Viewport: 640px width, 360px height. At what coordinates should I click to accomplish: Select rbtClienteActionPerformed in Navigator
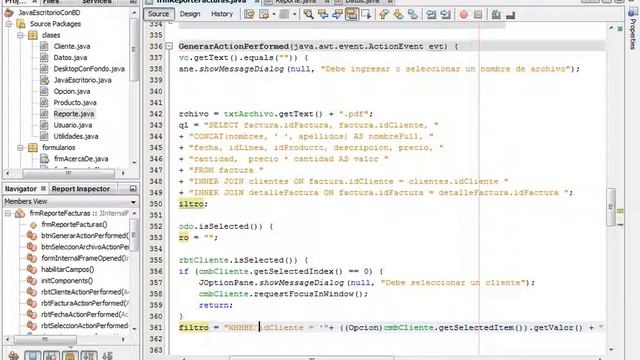pyautogui.click(x=85, y=292)
